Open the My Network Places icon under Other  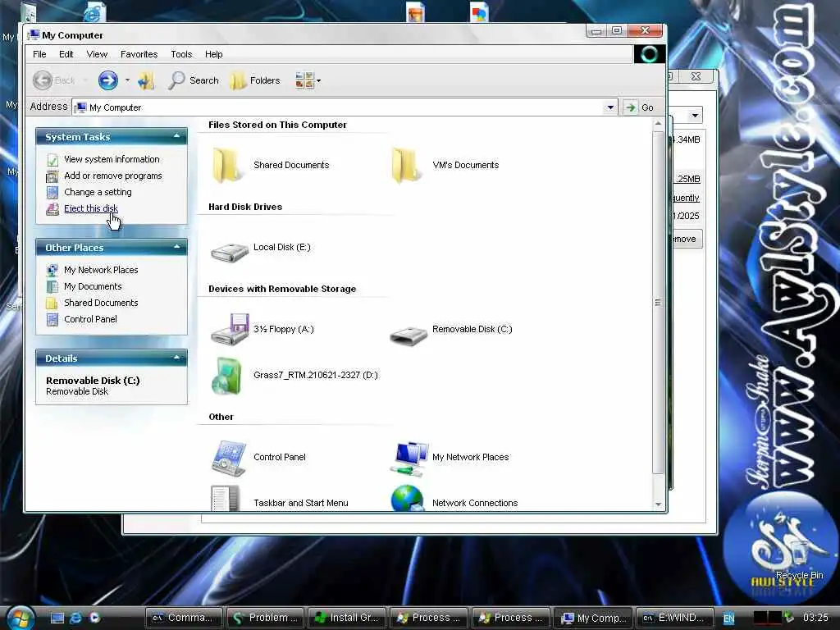point(409,458)
